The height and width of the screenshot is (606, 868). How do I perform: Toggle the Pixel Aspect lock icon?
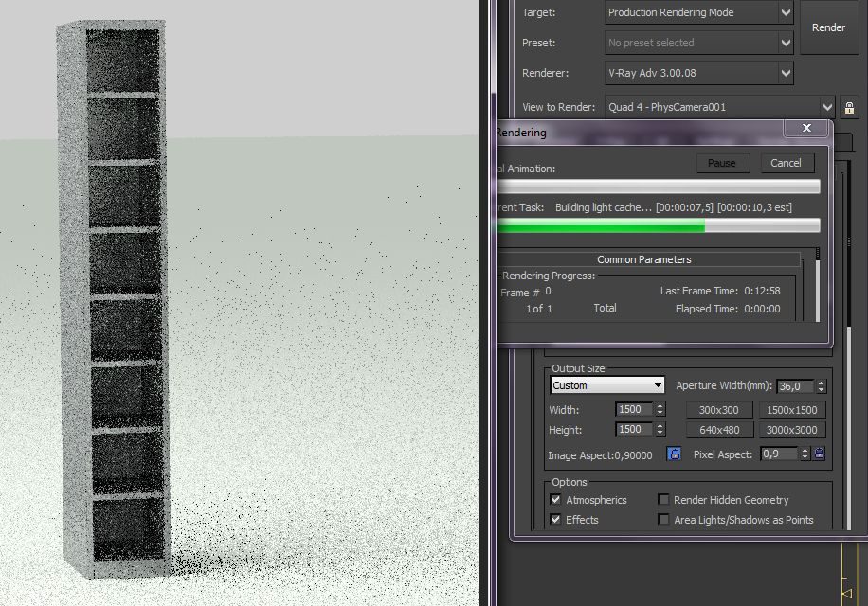point(820,454)
